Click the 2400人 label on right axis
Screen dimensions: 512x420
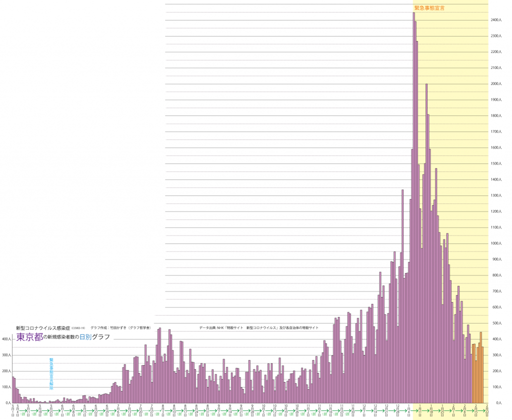tap(497, 20)
